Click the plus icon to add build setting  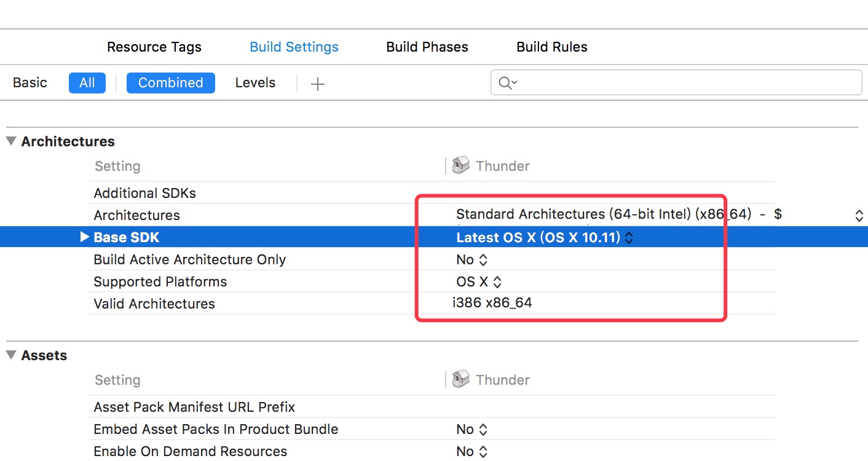pos(317,84)
